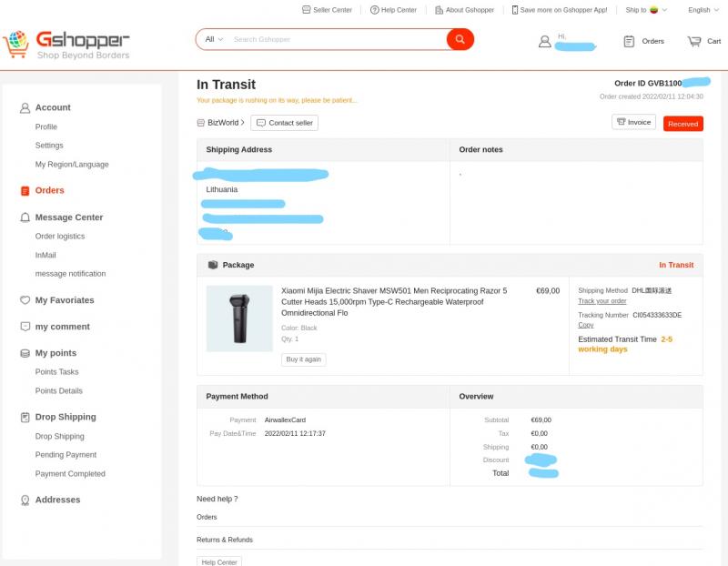Click the Lithuania flag icon

pyautogui.click(x=653, y=10)
